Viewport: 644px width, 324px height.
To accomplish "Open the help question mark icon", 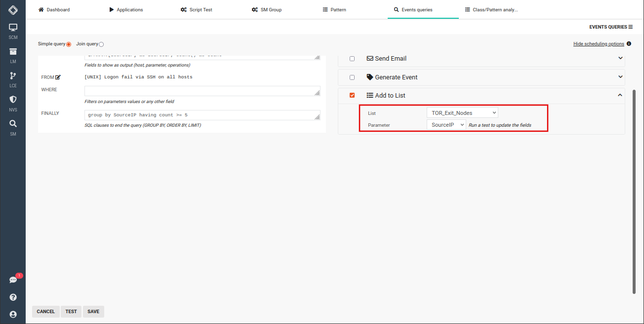I will [x=13, y=297].
